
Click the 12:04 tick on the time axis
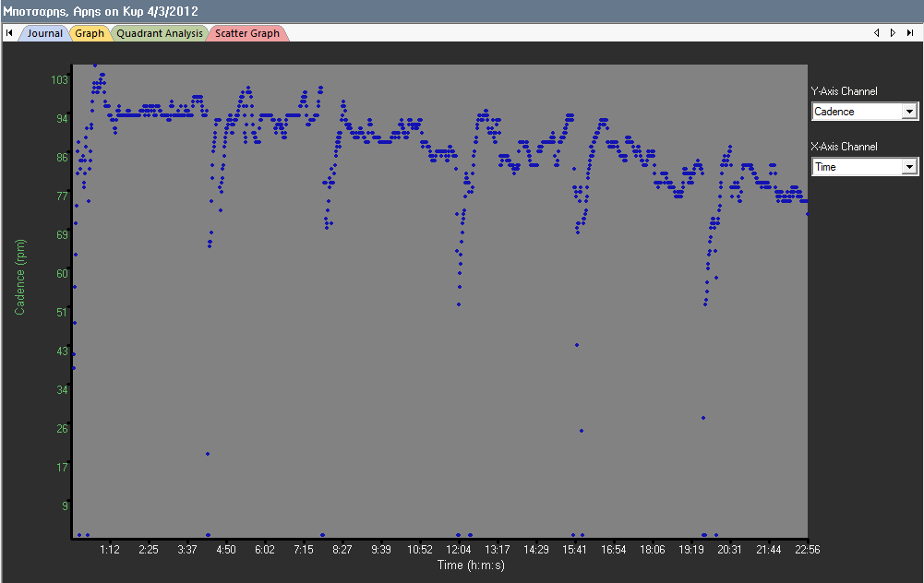(x=458, y=550)
